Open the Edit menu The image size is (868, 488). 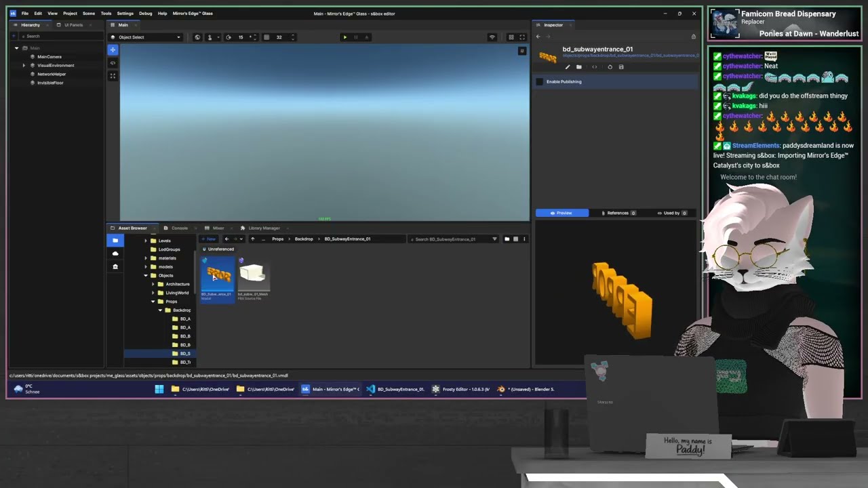[x=38, y=14]
